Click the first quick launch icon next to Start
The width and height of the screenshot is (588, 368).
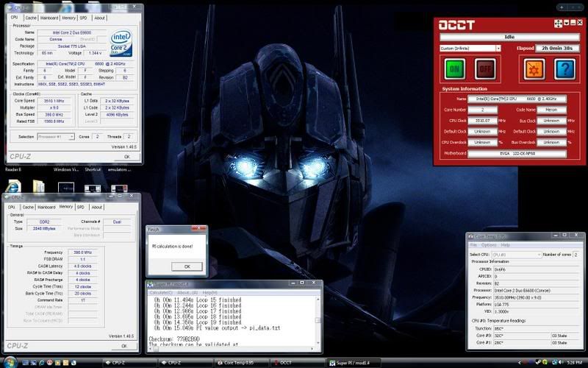coord(25,363)
